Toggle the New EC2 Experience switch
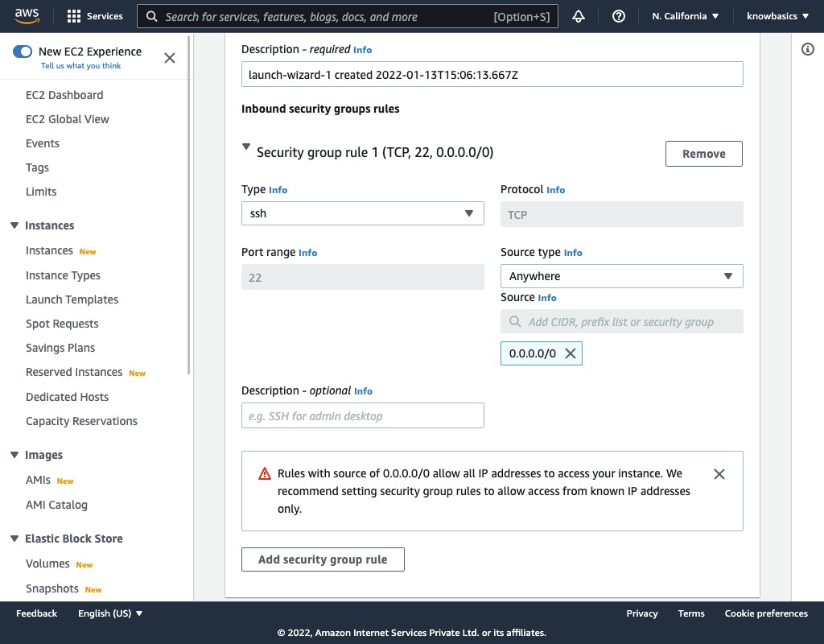 [23, 51]
